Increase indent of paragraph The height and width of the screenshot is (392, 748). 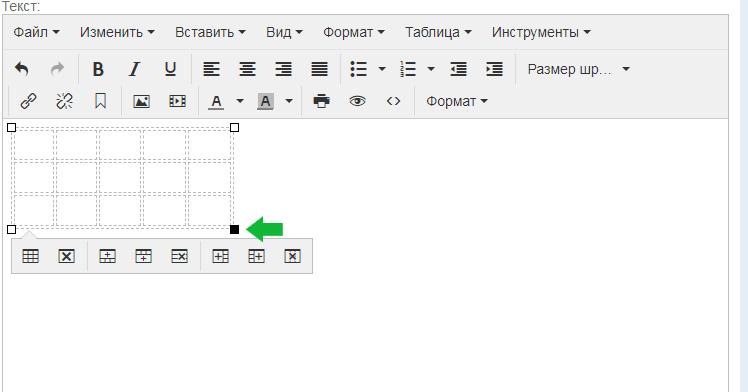(x=494, y=69)
